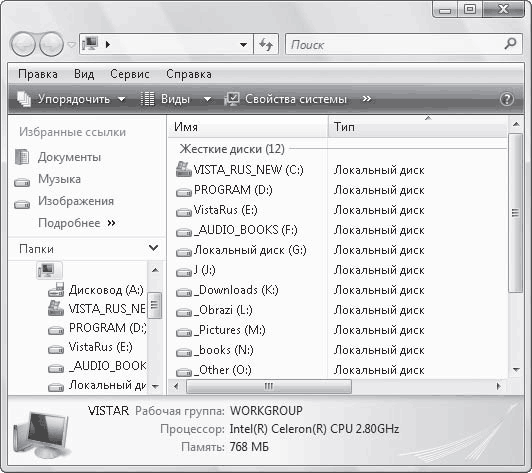
Task: Open the Правка menu
Action: tap(38, 74)
